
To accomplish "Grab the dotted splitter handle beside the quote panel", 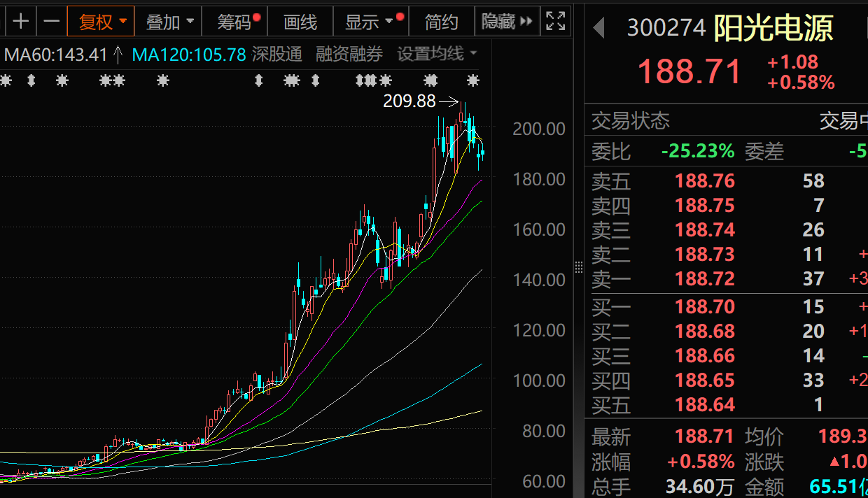I will point(578,267).
